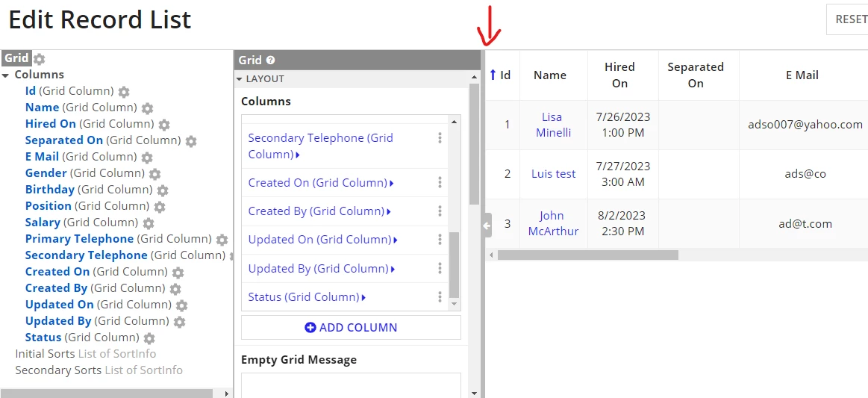Screen dimensions: 868x398
Task: Click sort arrow on Id column header
Action: pyautogui.click(x=493, y=75)
